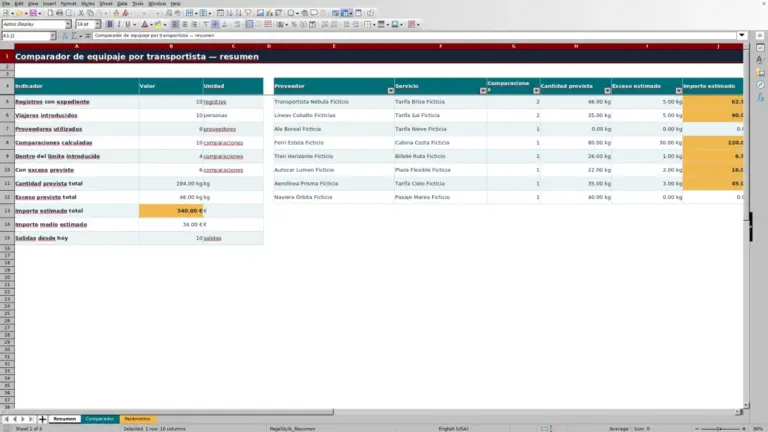Screen dimensions: 768x432
Task: Click the Insert chart icon
Action: pos(269,13)
